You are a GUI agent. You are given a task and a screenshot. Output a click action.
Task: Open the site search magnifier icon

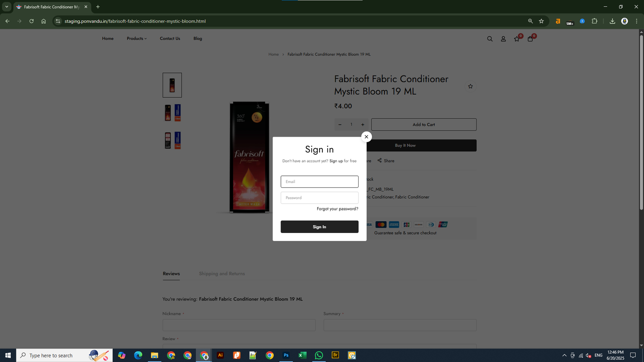489,39
